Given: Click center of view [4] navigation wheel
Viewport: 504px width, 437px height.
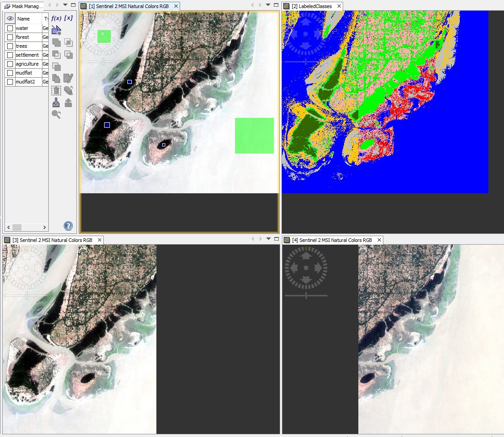Looking at the screenshot, I should coord(306,268).
